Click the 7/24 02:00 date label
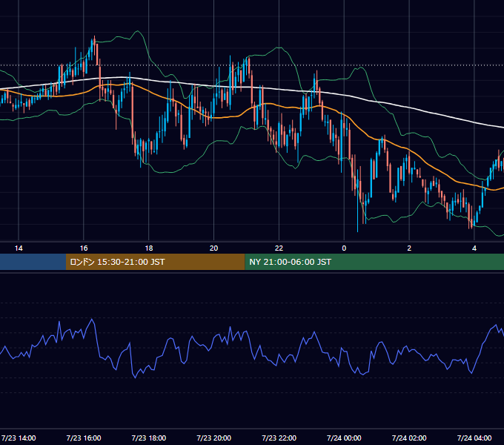 [x=409, y=438]
